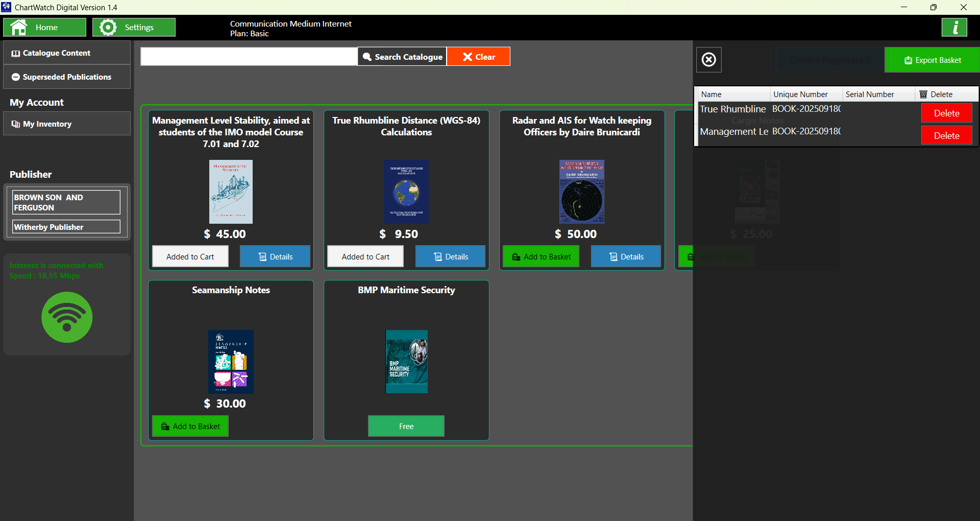Close the basket panel with the circled X icon
Viewport: 980px width, 521px height.
(709, 59)
